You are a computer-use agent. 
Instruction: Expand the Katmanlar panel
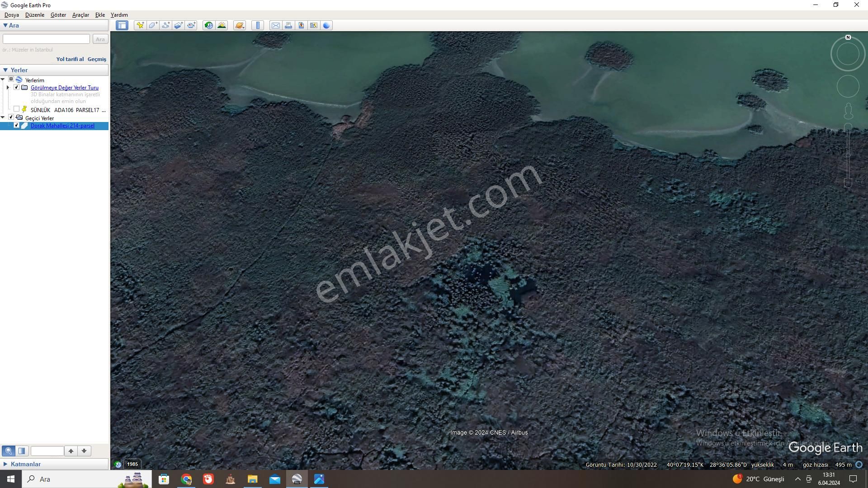(x=5, y=464)
